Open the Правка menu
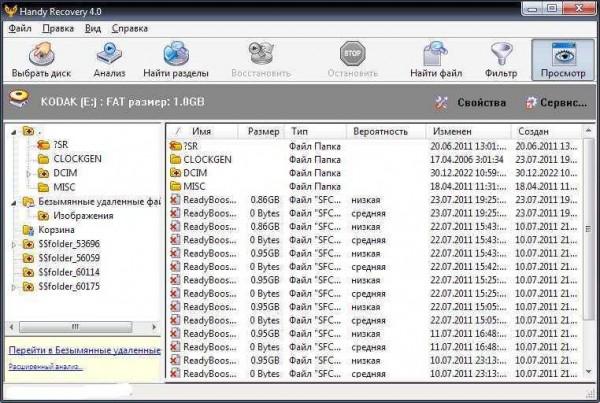This screenshot has height=403, width=600. point(58,28)
